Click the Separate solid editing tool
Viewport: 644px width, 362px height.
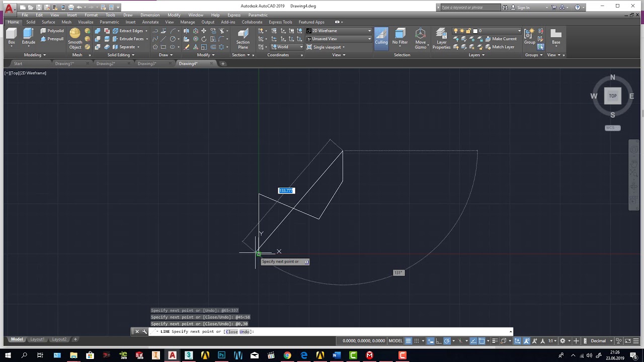(125, 47)
